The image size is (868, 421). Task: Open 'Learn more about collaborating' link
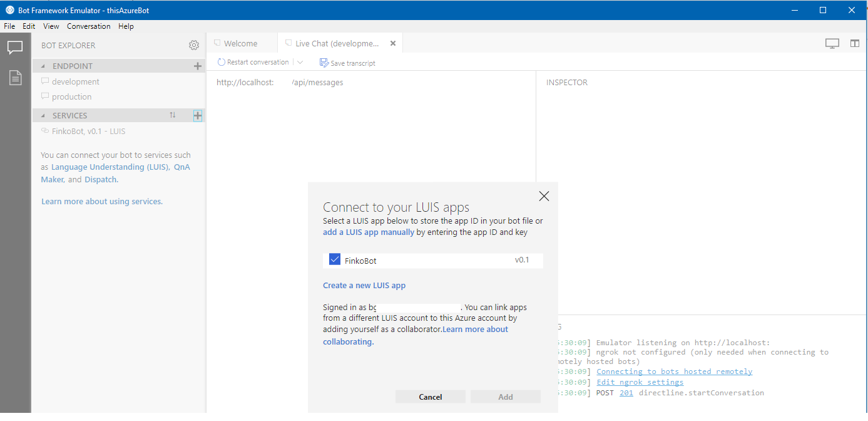coord(416,335)
